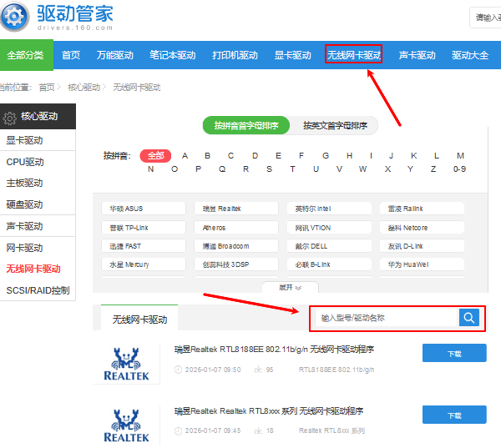Select 主板驱动 in the sidebar
The width and height of the screenshot is (501, 448).
click(24, 183)
